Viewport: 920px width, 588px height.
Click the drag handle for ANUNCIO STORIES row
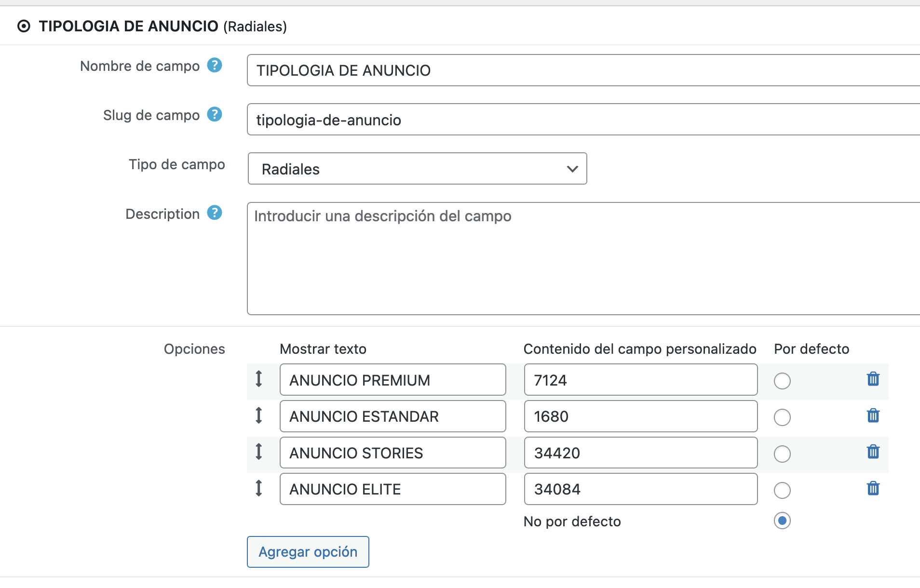point(259,452)
